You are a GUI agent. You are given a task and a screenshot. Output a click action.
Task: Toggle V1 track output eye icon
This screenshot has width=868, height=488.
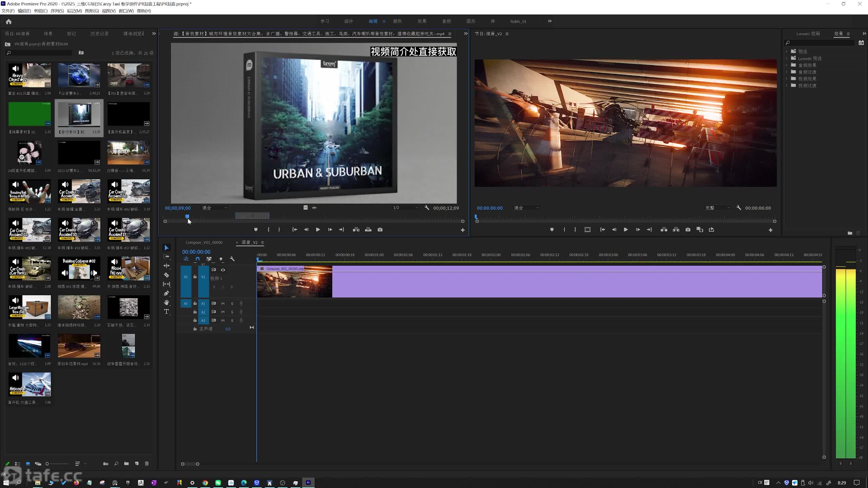click(x=223, y=270)
